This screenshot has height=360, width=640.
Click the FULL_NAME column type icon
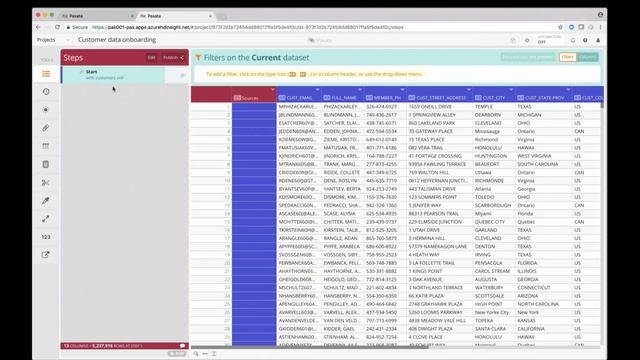point(327,98)
